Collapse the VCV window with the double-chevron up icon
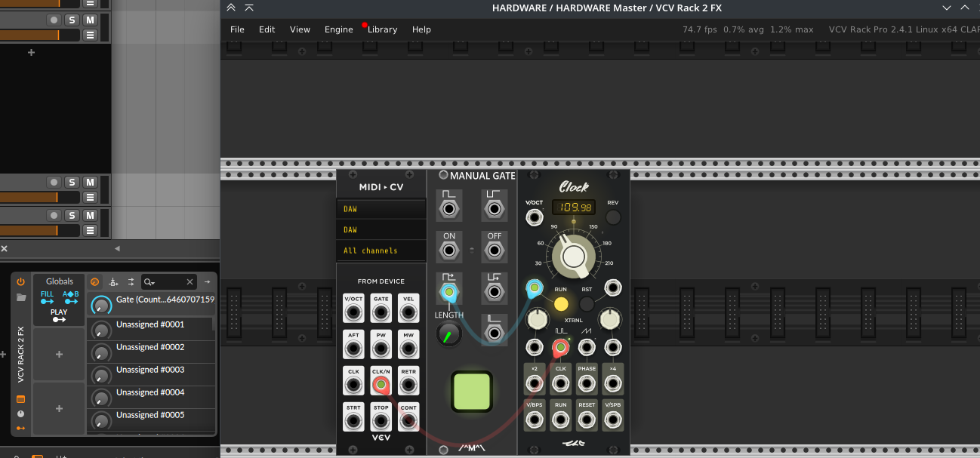This screenshot has height=458, width=980. 231,8
